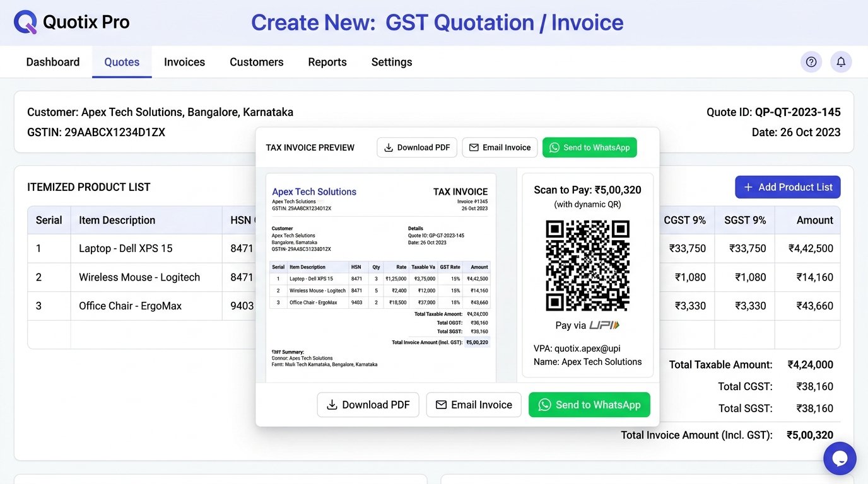Viewport: 868px width, 484px height.
Task: Click the ITEMIZED PRODUCT LIST heading
Action: pos(89,187)
